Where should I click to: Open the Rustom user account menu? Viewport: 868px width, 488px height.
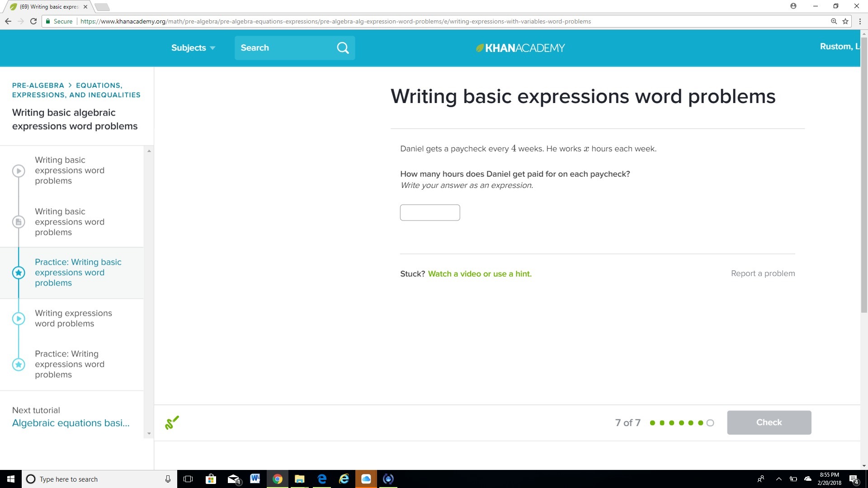839,47
